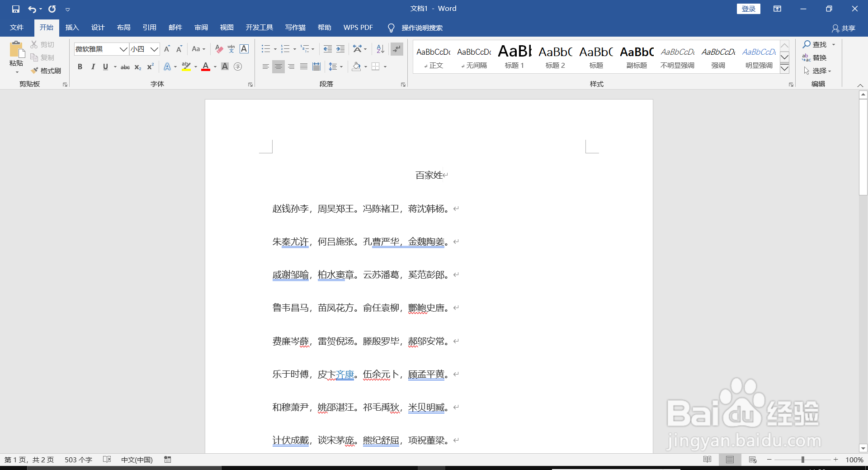The height and width of the screenshot is (470, 868).
Task: Click the spelling proofing status icon
Action: (x=107, y=460)
